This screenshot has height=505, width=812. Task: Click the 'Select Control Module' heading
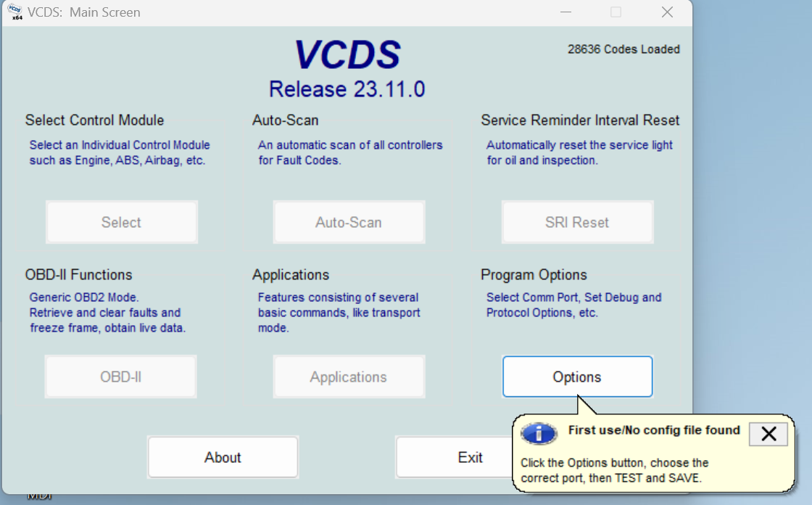coord(94,120)
